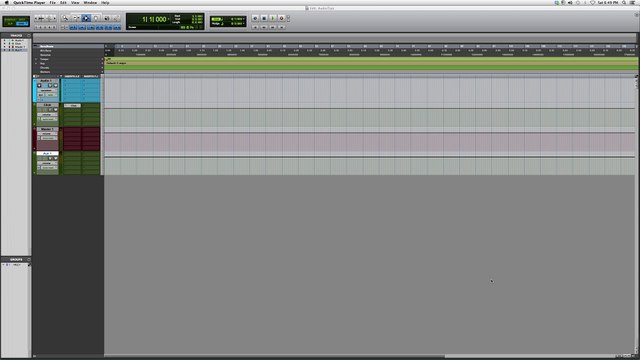
Task: Open the Help menu
Action: click(x=105, y=2)
